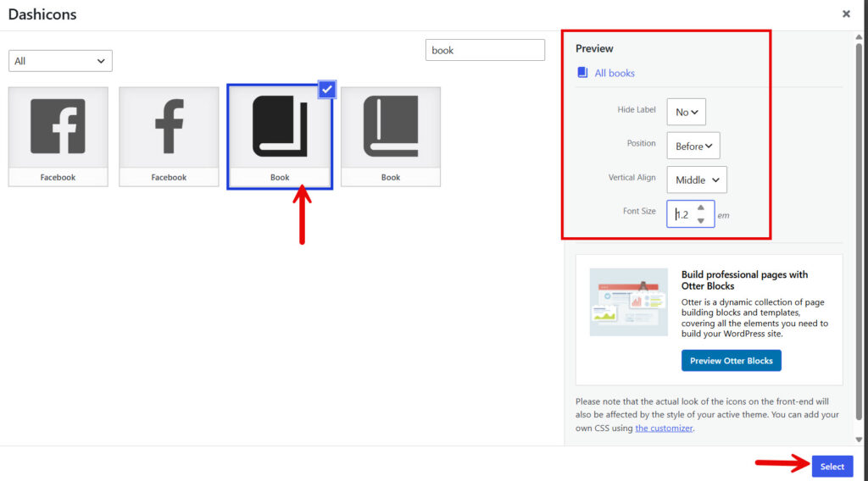Image resolution: width=868 pixels, height=481 pixels.
Task: Increase font size with up arrow
Action: pyautogui.click(x=701, y=207)
